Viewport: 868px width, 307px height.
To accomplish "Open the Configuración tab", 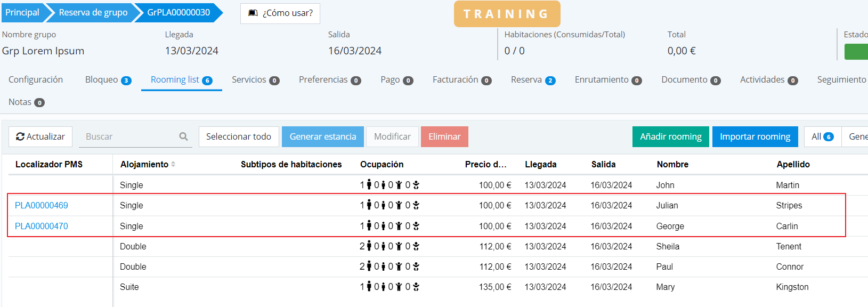I will pyautogui.click(x=36, y=79).
